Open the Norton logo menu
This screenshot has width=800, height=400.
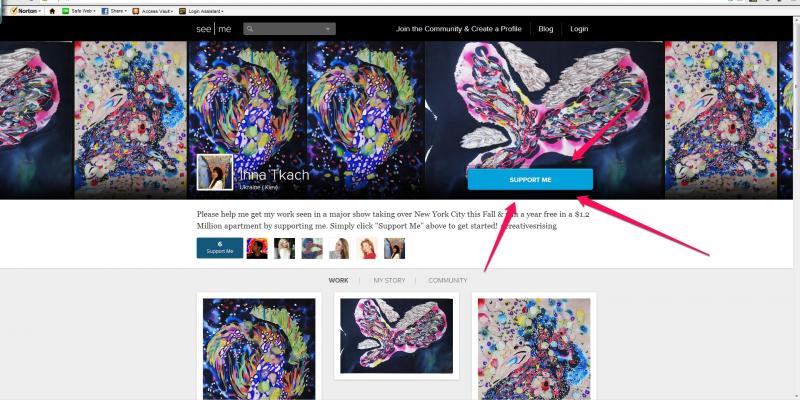click(24, 10)
